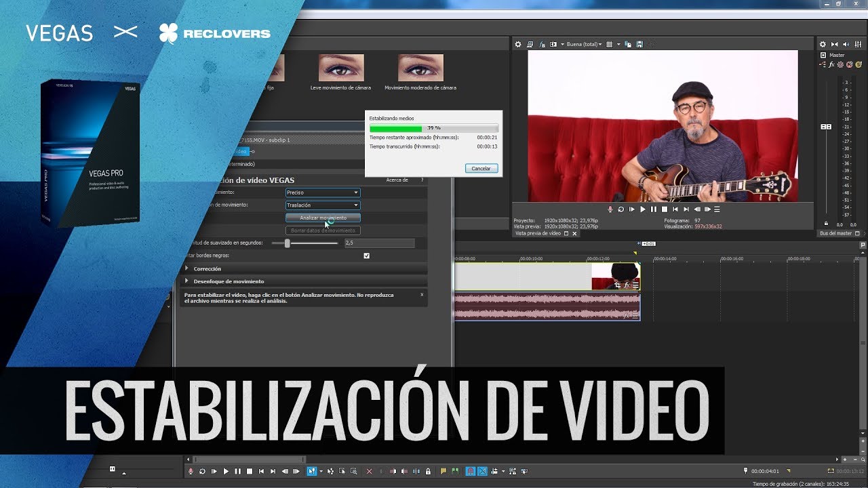Open mixing console icon in Master bus
The image size is (868, 488).
tap(858, 45)
